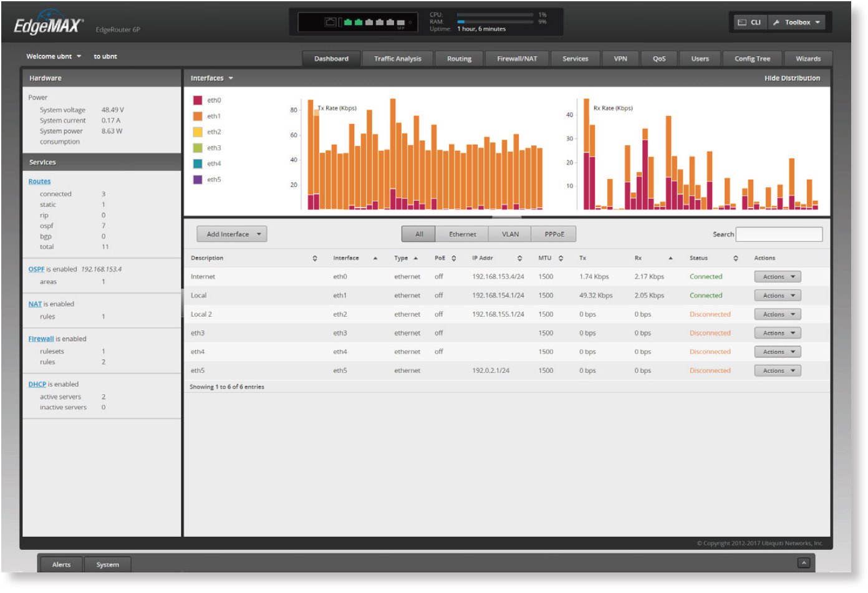
Task: Click the OSPF link in Services panel
Action: point(36,271)
